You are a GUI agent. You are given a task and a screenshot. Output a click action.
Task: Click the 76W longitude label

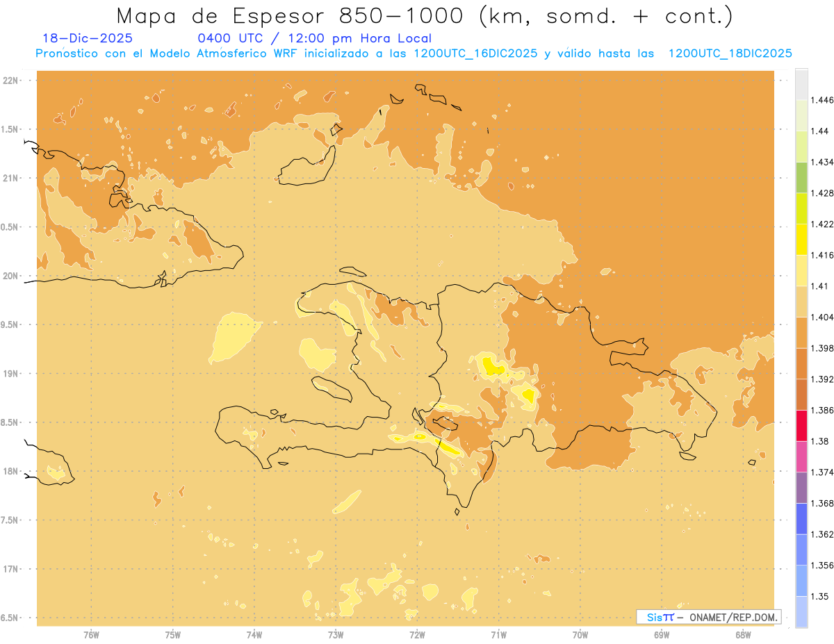pos(91,635)
